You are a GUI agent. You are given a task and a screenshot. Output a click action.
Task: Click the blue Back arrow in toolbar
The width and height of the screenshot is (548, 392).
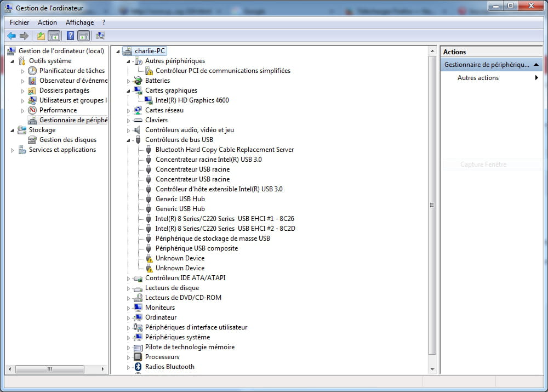click(x=12, y=36)
